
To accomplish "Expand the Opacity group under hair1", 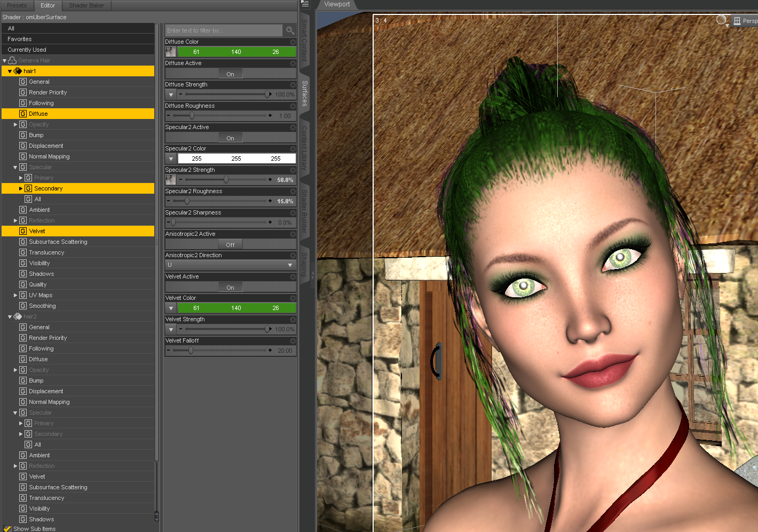I will (15, 124).
